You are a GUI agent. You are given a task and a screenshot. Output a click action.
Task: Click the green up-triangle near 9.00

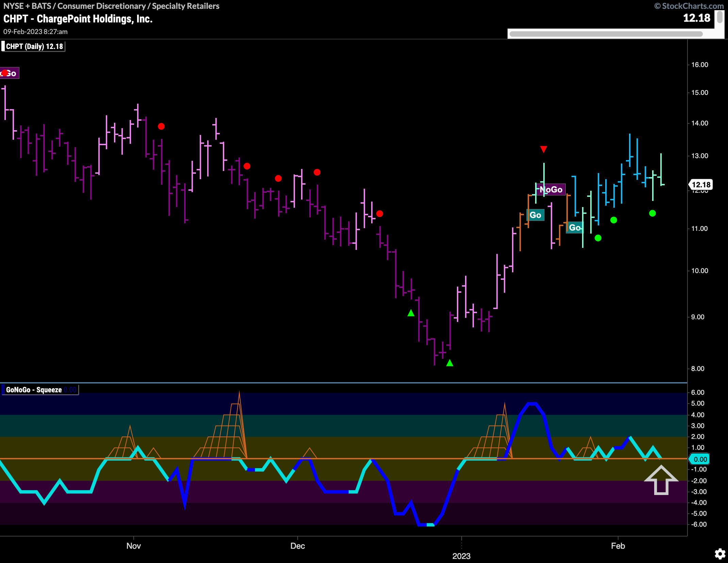(x=411, y=313)
